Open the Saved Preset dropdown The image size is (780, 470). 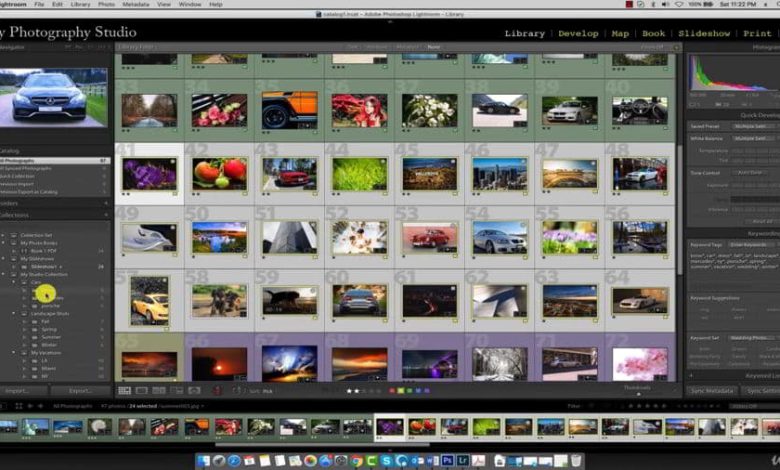pyautogui.click(x=754, y=126)
